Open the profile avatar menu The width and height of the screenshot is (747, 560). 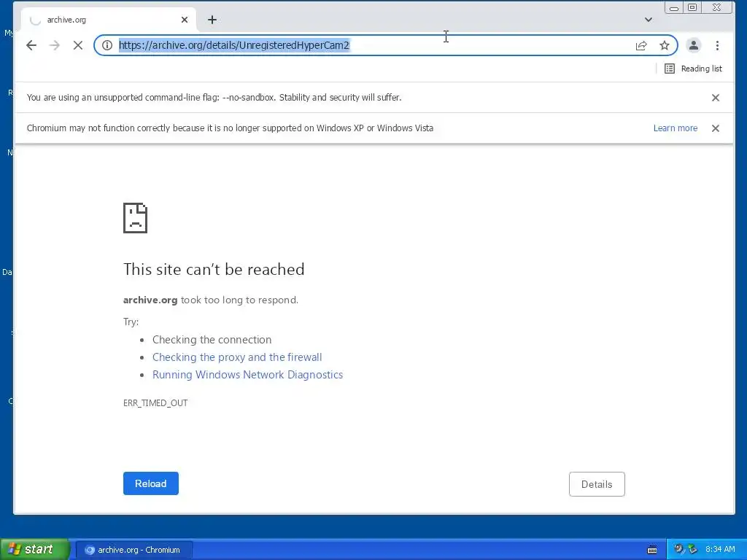(694, 45)
